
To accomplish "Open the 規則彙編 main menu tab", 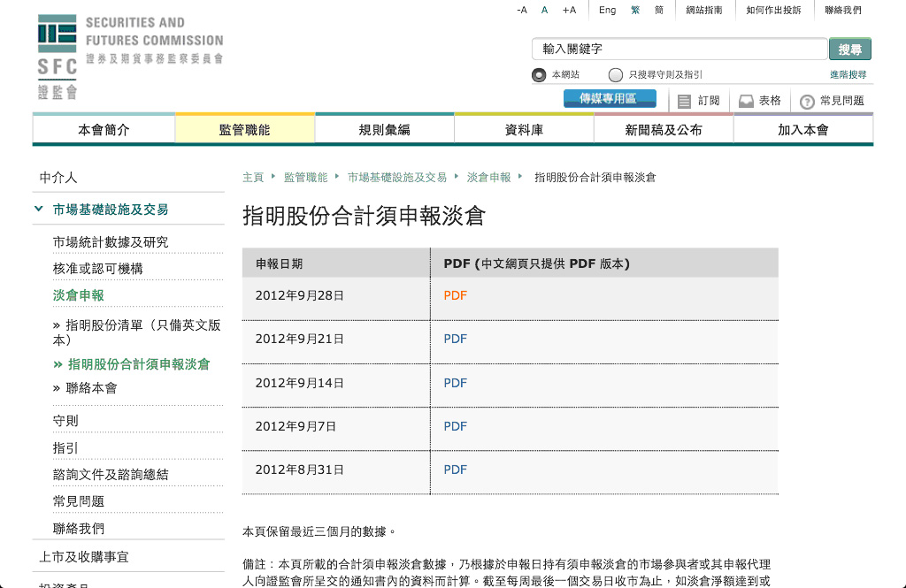I will pos(384,130).
